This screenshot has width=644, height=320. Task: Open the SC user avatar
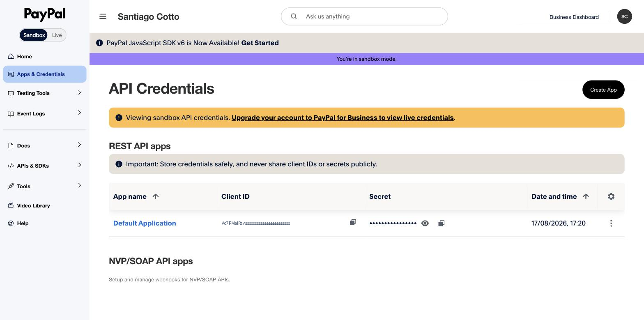[x=624, y=16]
